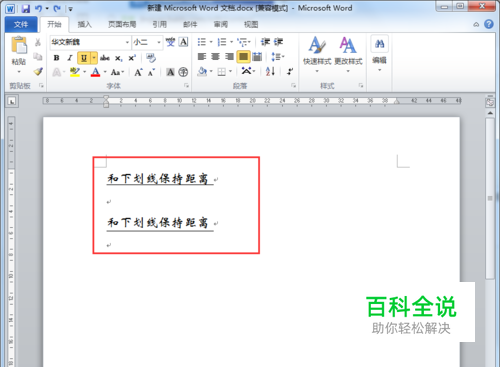Open the font name dropdown 华文新魏
Screen dimensions: 500x367
click(x=127, y=42)
